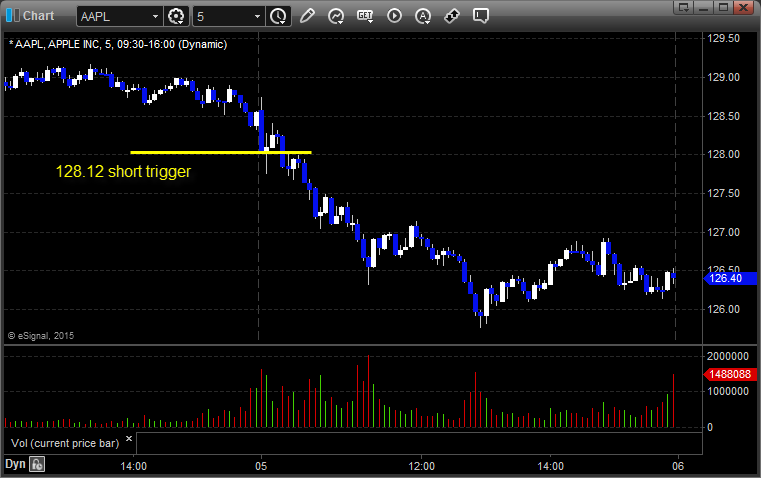Image resolution: width=761 pixels, height=478 pixels.
Task: Click the 1000000 volume axis label
Action: pos(728,391)
